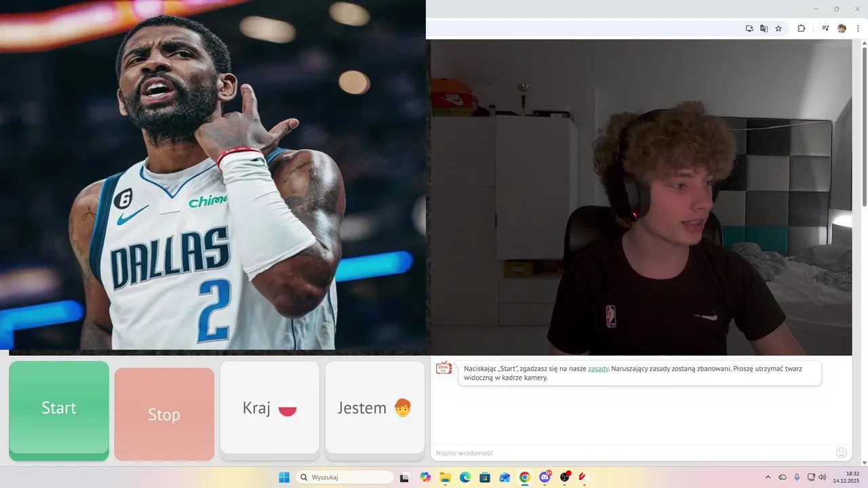Open the red-striped app icon on the taskbar

tap(583, 477)
